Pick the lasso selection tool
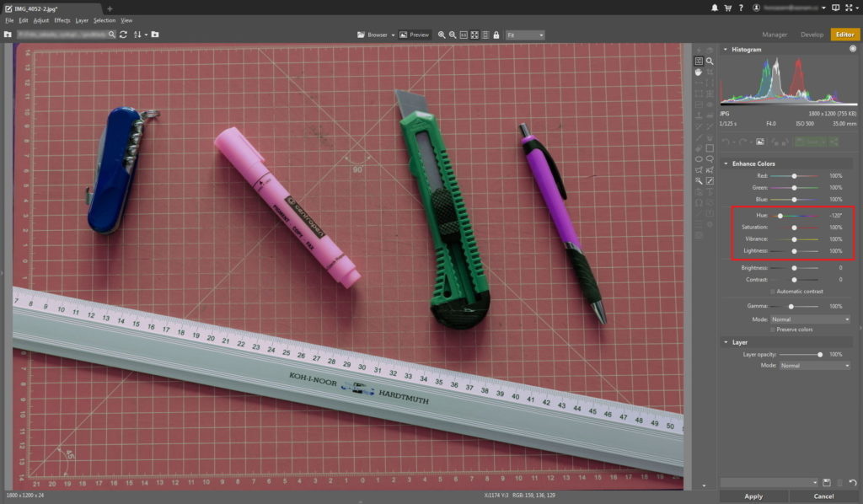Viewport: 863px width, 504px height. 710,159
